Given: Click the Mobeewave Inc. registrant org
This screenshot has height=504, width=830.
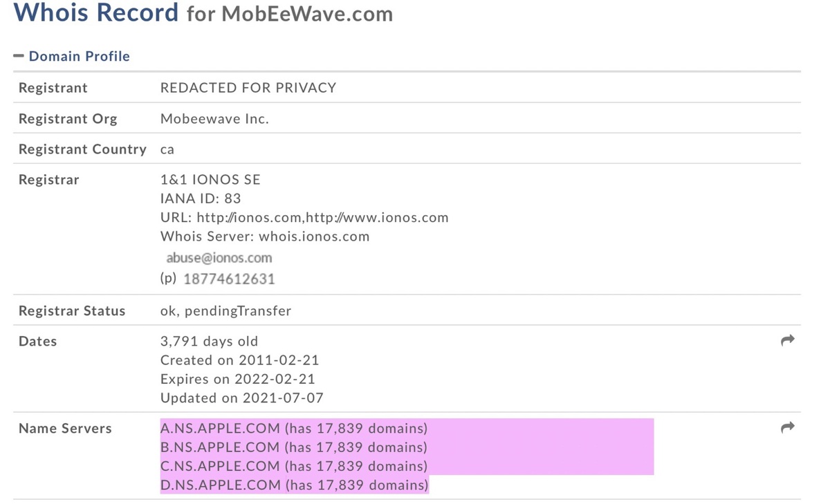Looking at the screenshot, I should pos(214,119).
